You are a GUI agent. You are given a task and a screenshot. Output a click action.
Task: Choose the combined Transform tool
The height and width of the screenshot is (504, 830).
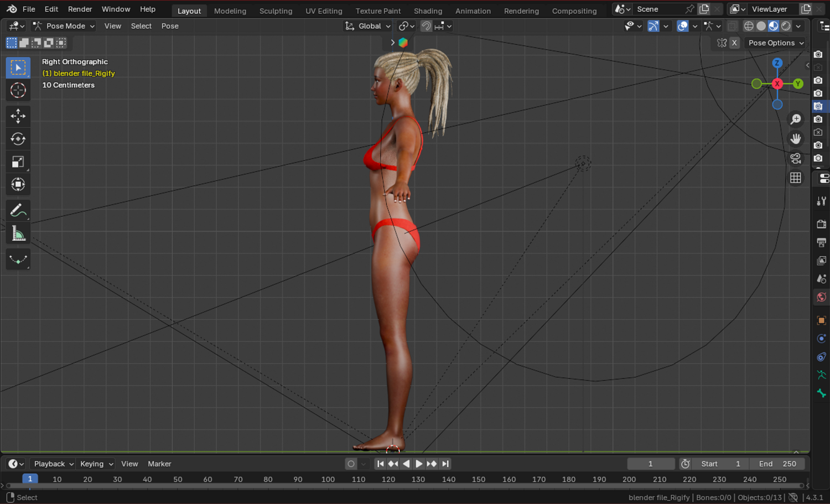coord(18,184)
